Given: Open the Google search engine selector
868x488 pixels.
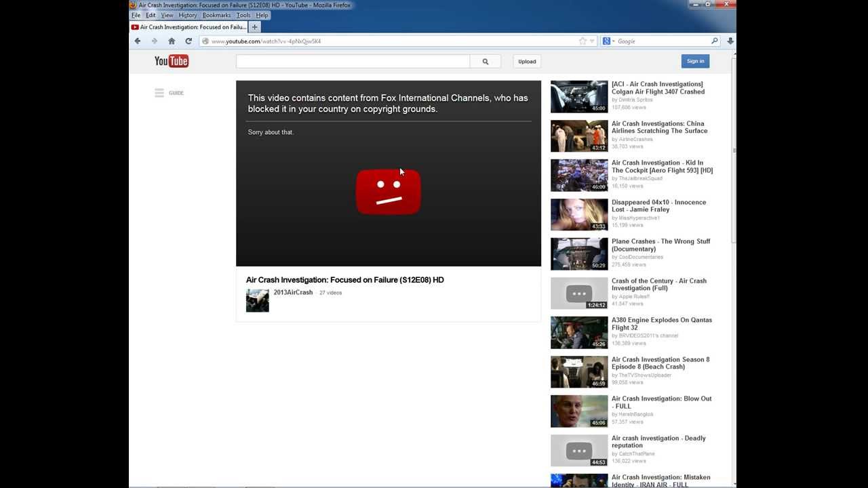Looking at the screenshot, I should coord(608,41).
